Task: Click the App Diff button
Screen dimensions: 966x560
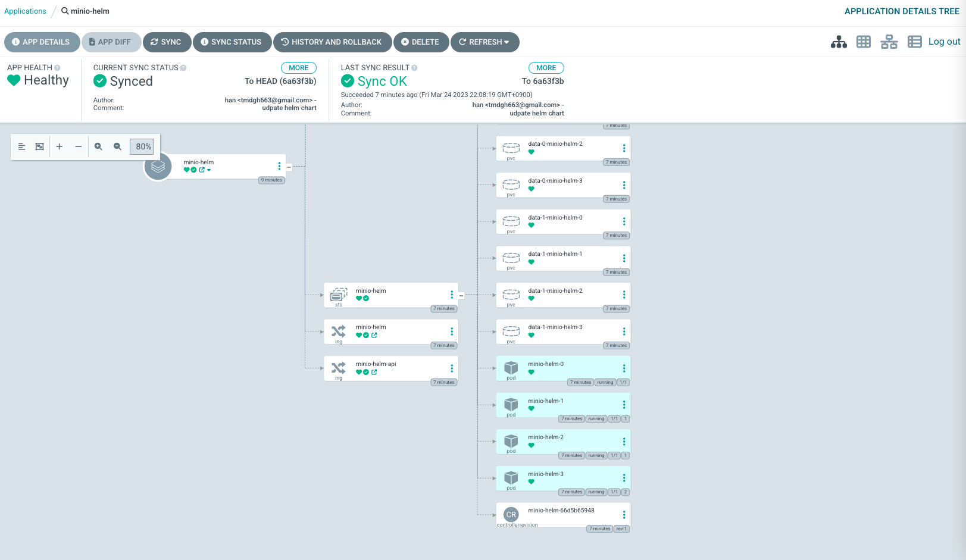Action: point(111,42)
